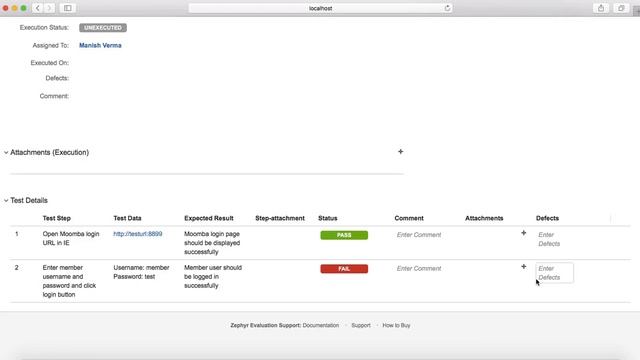The width and height of the screenshot is (640, 360).
Task: Change PASS status of step 1
Action: tap(344, 235)
